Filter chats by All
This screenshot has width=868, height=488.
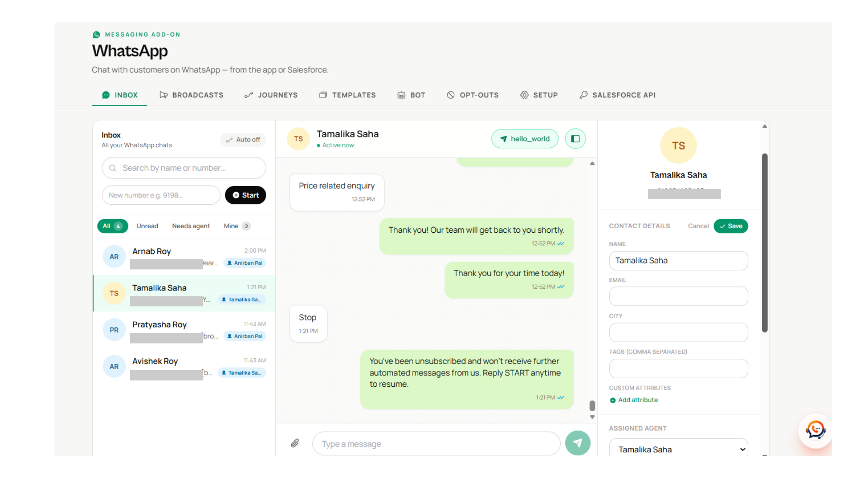coord(113,226)
